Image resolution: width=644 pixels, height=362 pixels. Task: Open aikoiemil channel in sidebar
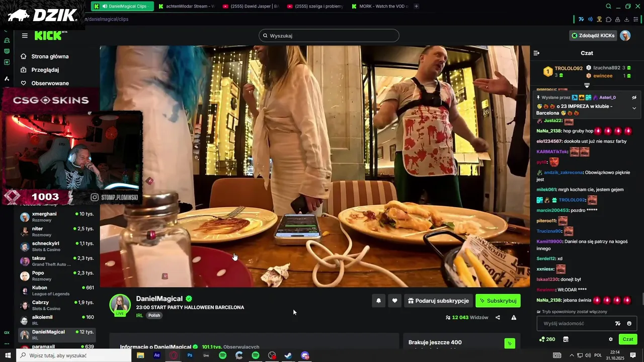point(57,320)
